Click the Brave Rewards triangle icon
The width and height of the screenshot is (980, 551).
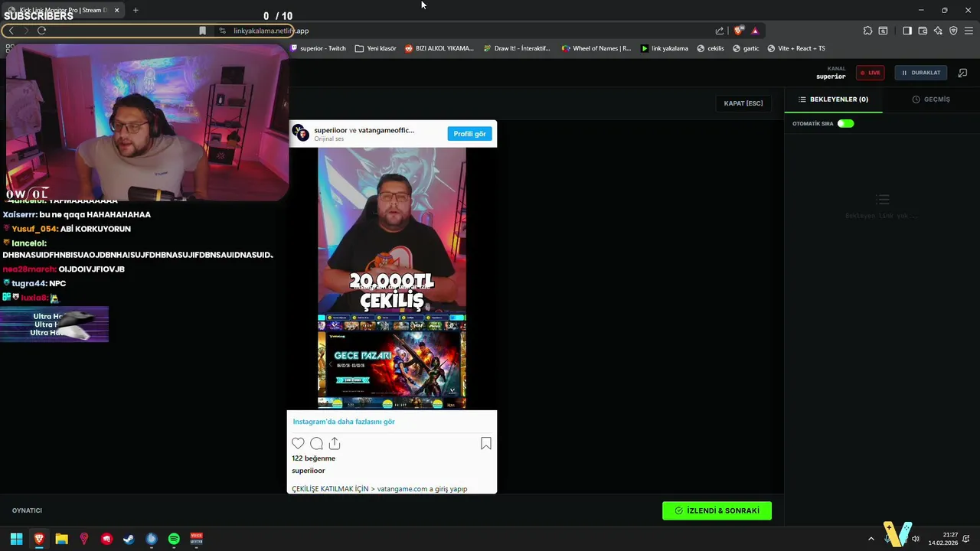(755, 31)
